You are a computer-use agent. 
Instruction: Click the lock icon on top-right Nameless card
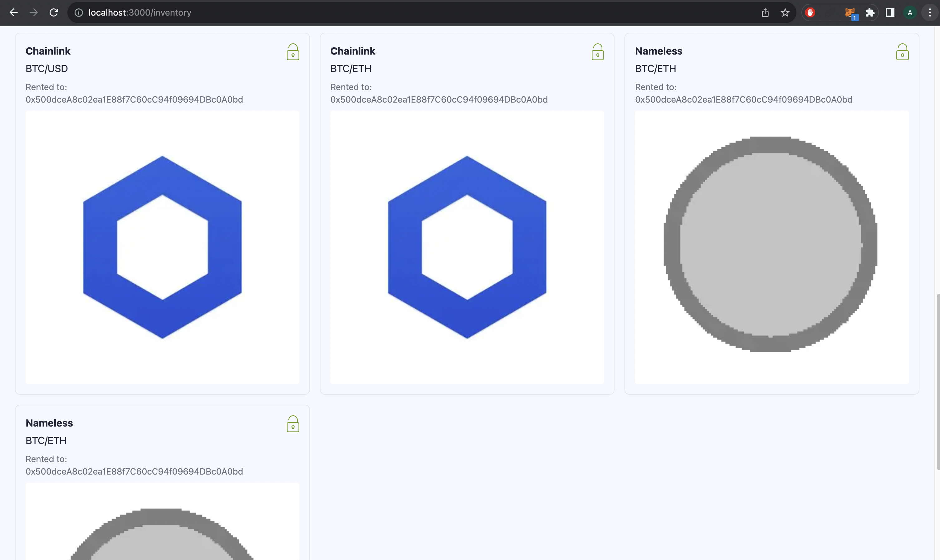point(902,52)
